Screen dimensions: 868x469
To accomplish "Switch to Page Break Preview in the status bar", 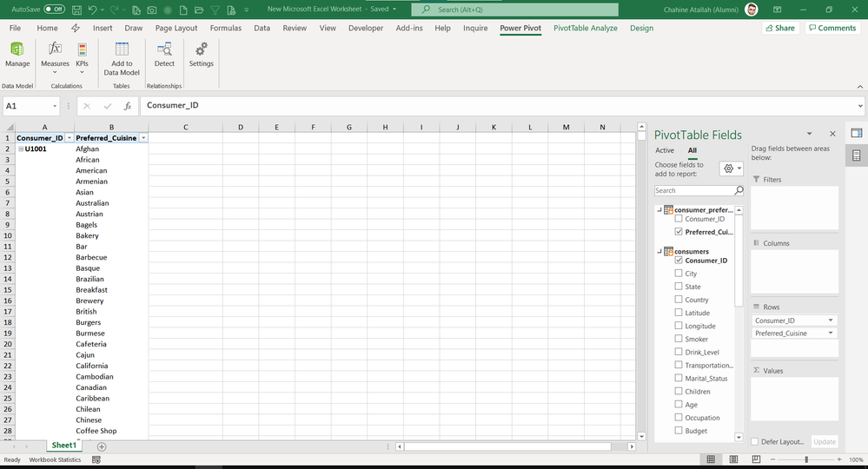I will tap(756, 459).
